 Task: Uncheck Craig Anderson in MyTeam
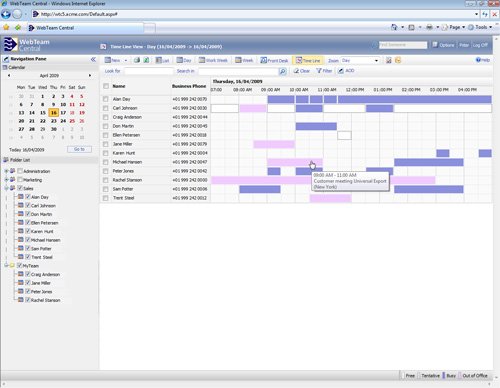coord(28,274)
